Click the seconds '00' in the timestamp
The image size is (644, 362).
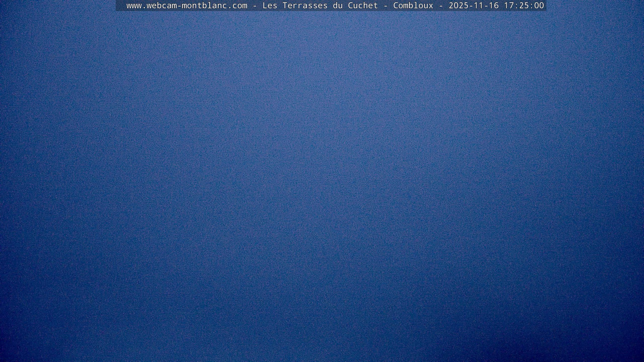pos(539,6)
